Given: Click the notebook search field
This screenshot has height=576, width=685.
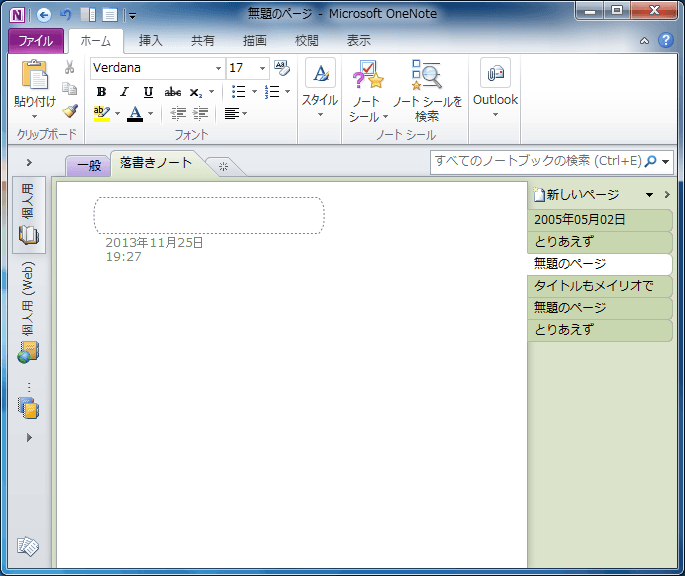Looking at the screenshot, I should (537, 162).
